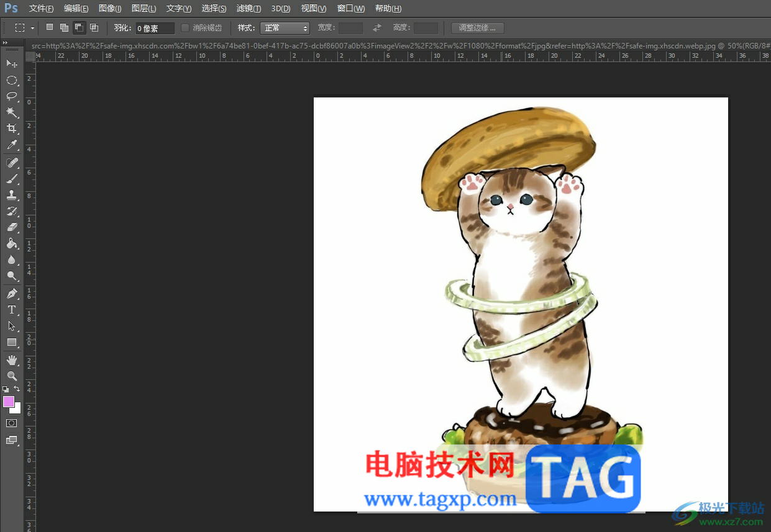Viewport: 771px width, 532px height.
Task: Choose Subtract from Selection mode
Action: [79, 27]
